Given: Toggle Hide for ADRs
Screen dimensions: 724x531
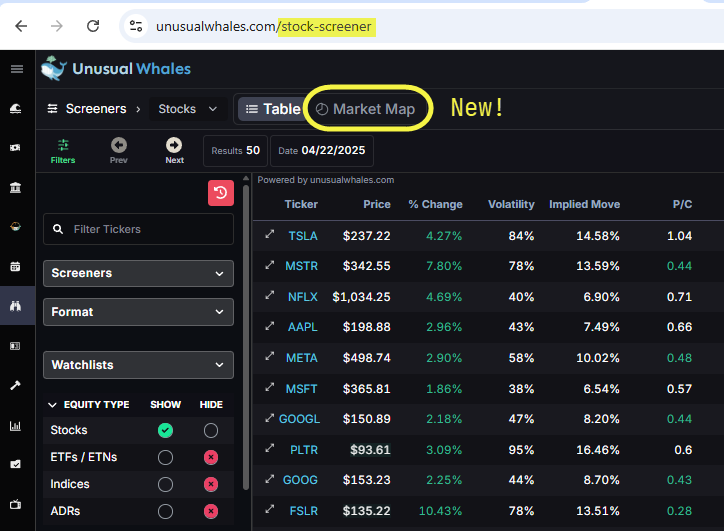Looking at the screenshot, I should (x=211, y=512).
